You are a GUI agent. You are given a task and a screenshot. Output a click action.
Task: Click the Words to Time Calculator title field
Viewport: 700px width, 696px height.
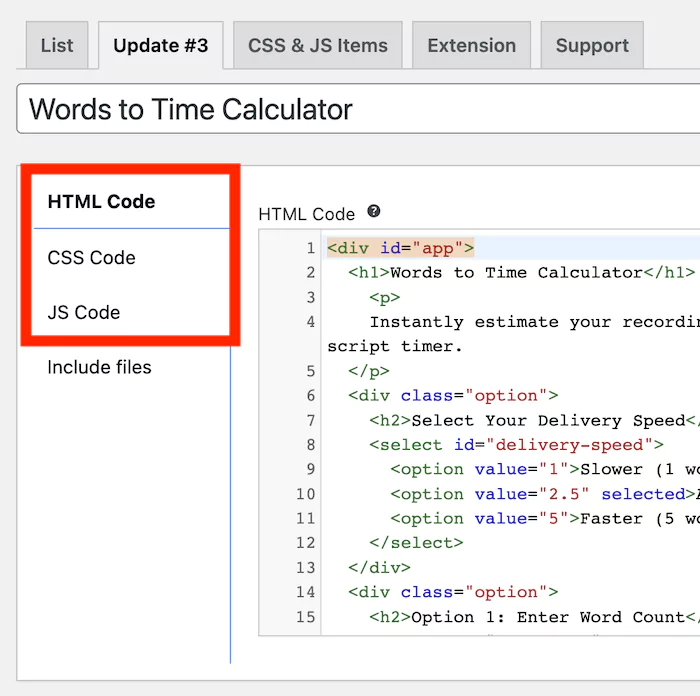pyautogui.click(x=360, y=109)
